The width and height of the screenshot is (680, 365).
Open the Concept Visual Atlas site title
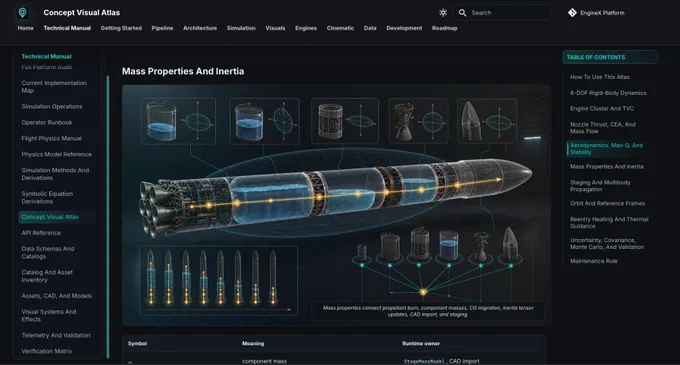point(82,13)
